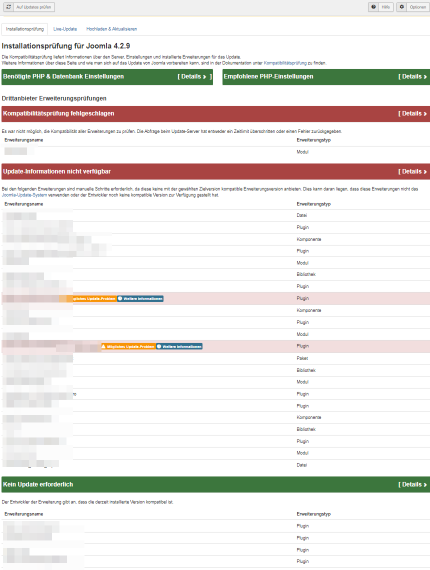Click the Kein Update erforderlich title
Screen dimensions: 430x570
click(38, 485)
